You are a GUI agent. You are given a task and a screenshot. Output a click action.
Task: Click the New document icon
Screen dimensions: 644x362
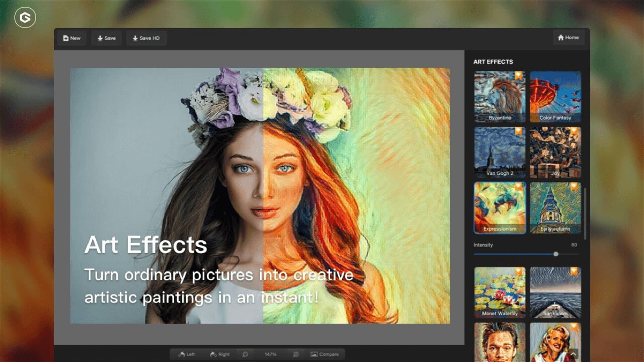66,38
